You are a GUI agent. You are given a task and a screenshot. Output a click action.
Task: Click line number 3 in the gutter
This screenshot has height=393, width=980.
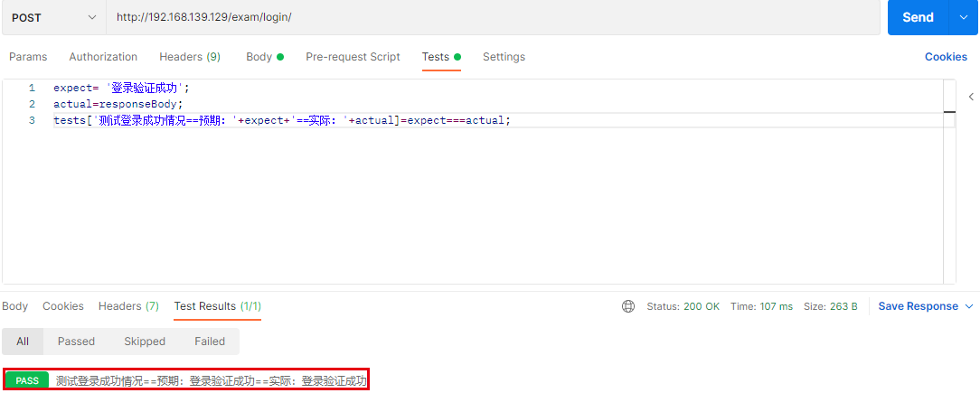click(32, 120)
